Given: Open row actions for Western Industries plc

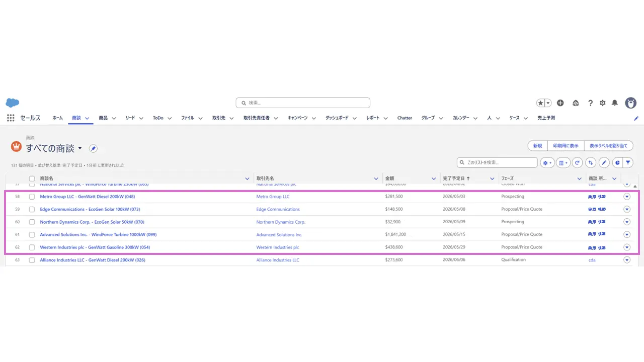Looking at the screenshot, I should click(x=627, y=247).
